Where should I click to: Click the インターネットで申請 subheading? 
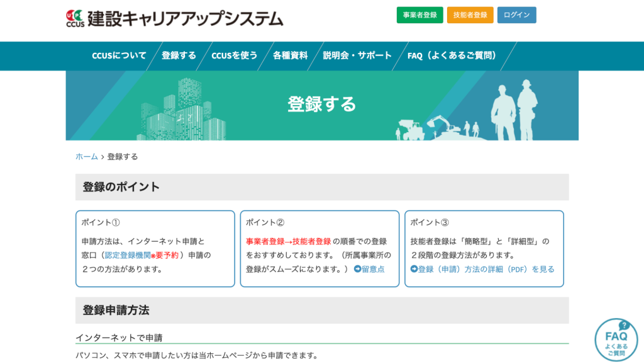(119, 338)
